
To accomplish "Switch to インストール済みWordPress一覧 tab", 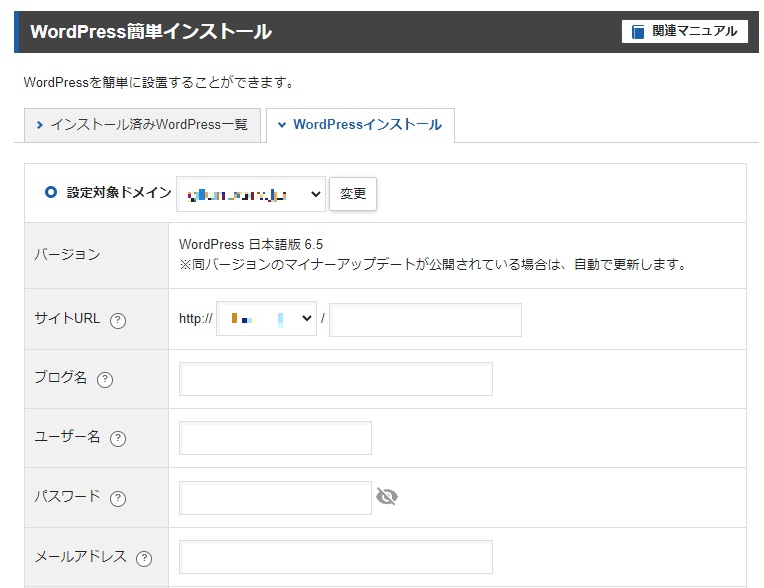I will click(142, 125).
